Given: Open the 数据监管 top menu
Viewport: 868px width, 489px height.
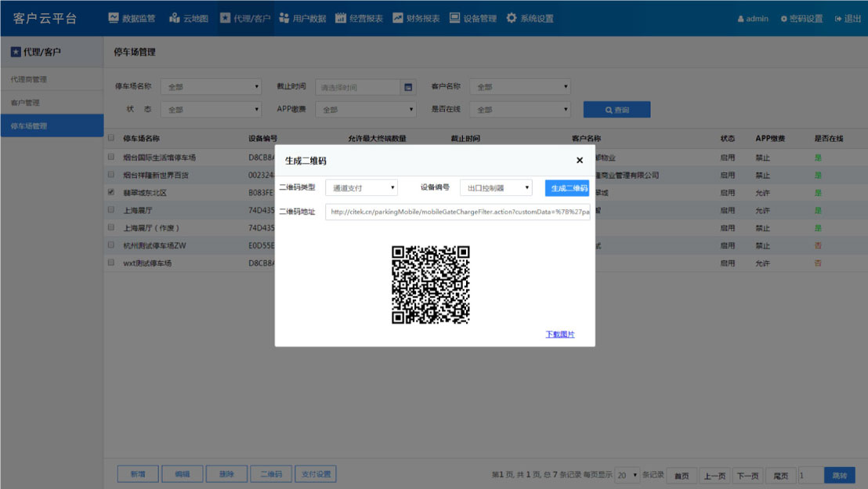Looking at the screenshot, I should tap(132, 18).
